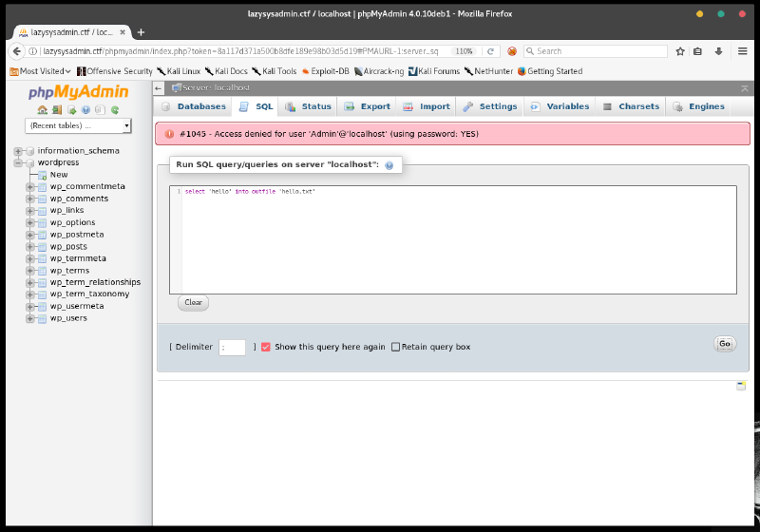Image resolution: width=760 pixels, height=532 pixels.
Task: Switch to the Databases tab
Action: 194,107
